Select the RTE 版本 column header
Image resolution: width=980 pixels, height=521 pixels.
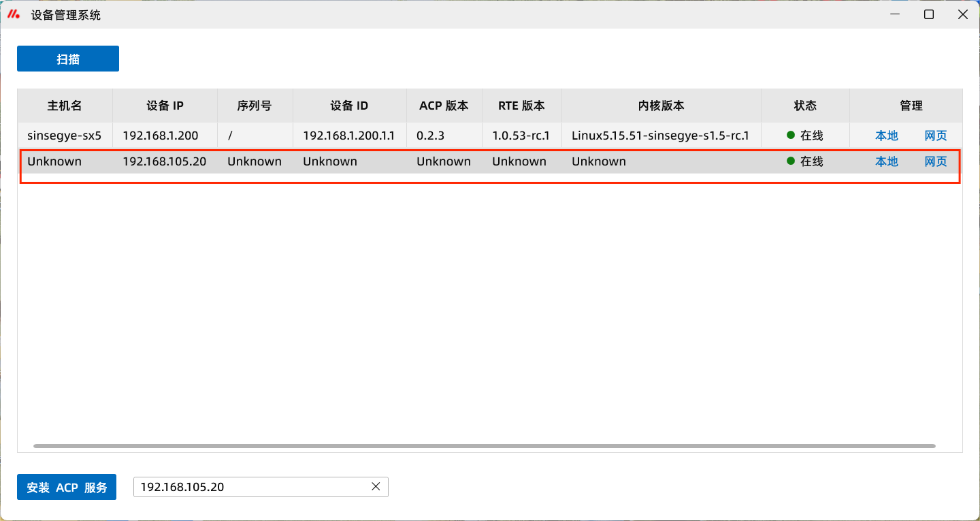pyautogui.click(x=521, y=106)
